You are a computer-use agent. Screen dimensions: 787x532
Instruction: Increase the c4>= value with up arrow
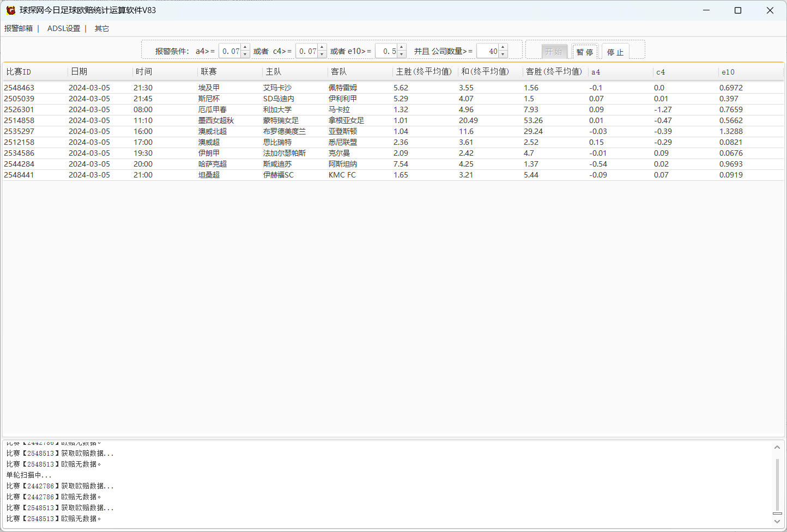pyautogui.click(x=322, y=48)
